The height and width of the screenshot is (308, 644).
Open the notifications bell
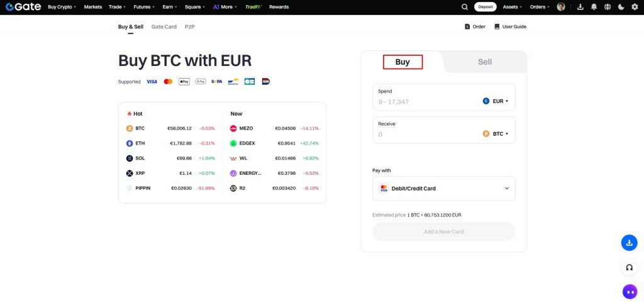pos(594,7)
